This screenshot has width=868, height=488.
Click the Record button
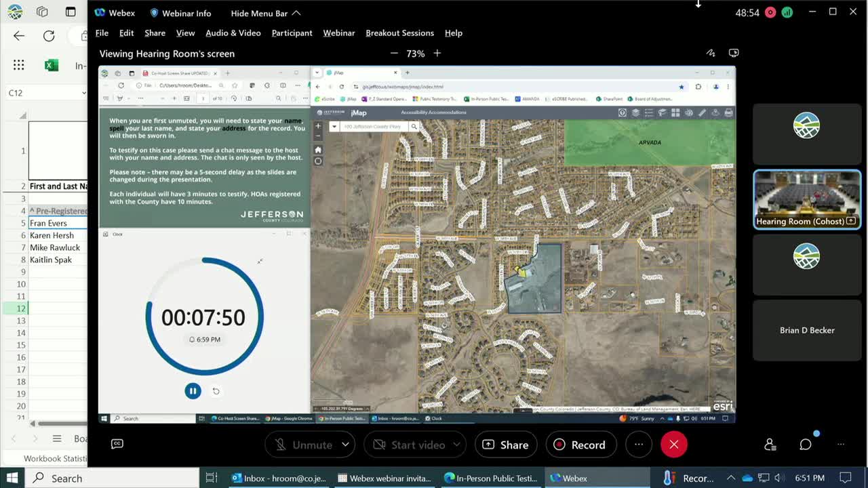tap(580, 445)
